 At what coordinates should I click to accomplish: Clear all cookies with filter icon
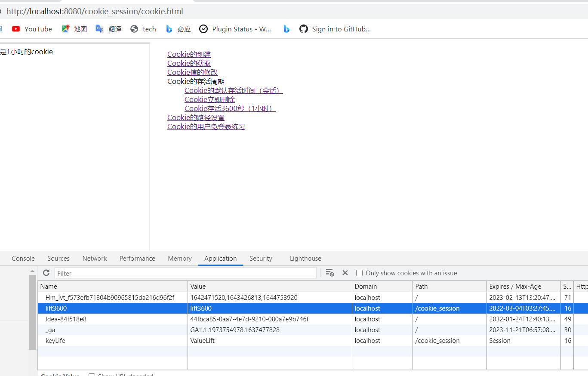click(330, 273)
